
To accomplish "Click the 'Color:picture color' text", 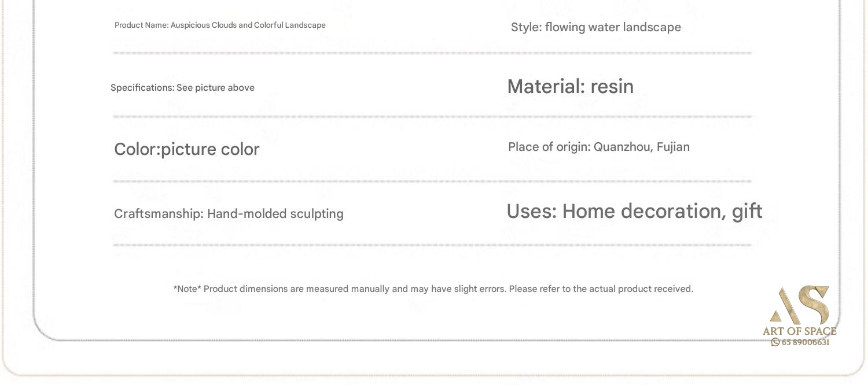I will [x=186, y=149].
